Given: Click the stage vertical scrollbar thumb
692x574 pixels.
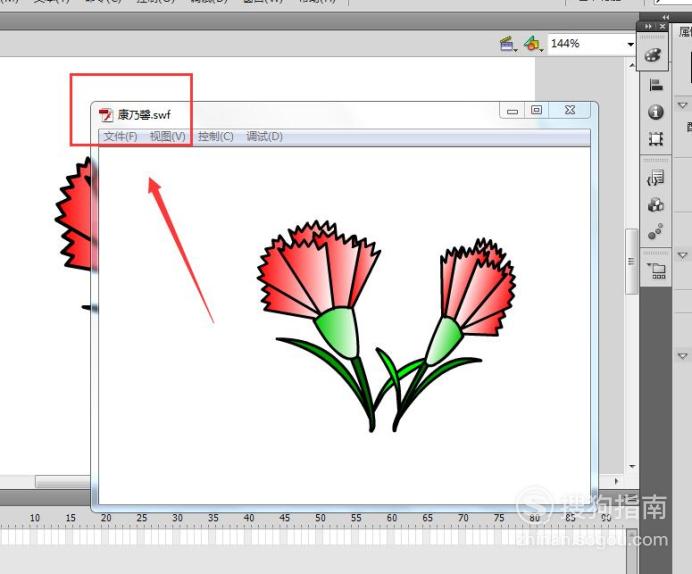Looking at the screenshot, I should tap(631, 261).
